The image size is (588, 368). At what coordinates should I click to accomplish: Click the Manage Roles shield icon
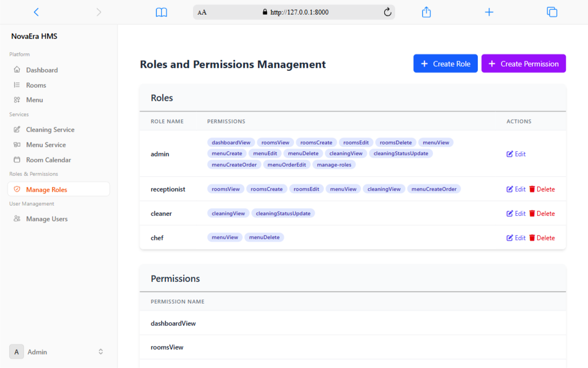(17, 189)
